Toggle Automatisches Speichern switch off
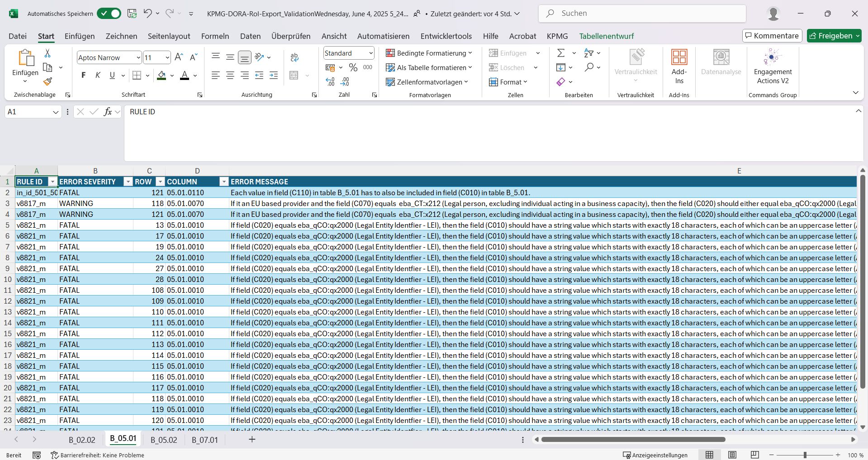 pyautogui.click(x=109, y=14)
